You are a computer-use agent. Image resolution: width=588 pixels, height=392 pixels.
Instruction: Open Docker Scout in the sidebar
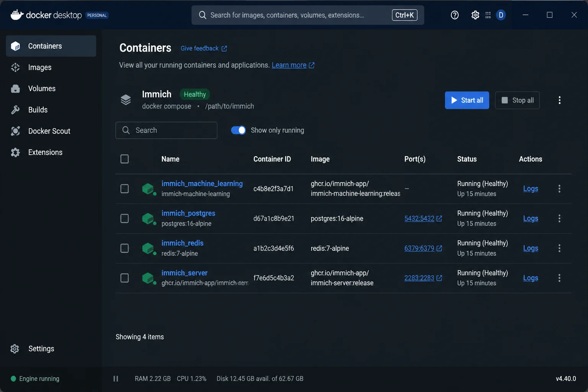click(x=51, y=131)
